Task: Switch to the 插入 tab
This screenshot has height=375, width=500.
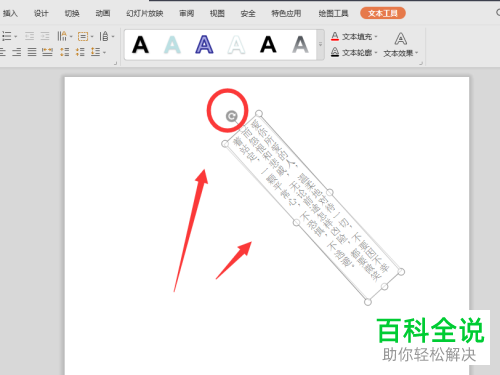Action: 10,13
